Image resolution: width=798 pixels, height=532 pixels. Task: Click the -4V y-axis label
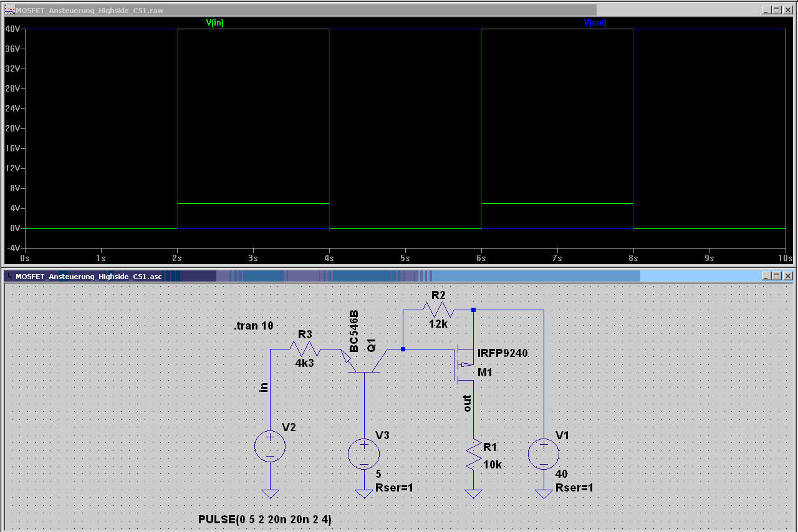pyautogui.click(x=13, y=248)
